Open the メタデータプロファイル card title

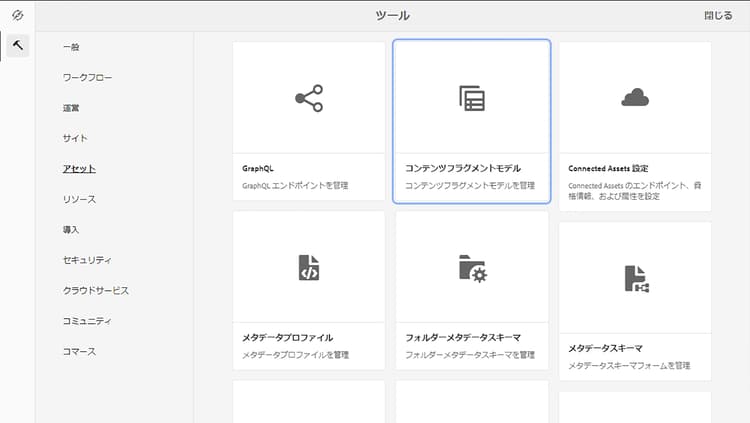[x=287, y=338]
